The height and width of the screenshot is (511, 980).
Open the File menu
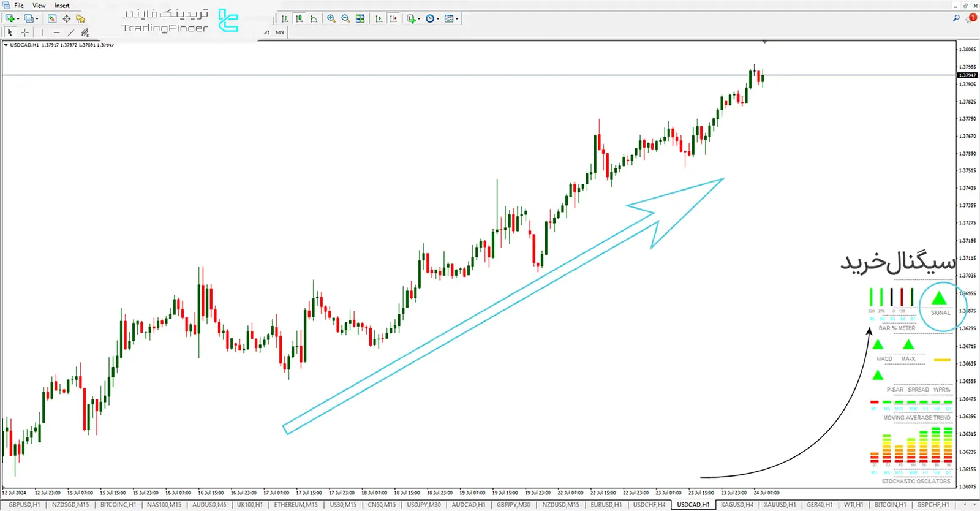tap(19, 6)
